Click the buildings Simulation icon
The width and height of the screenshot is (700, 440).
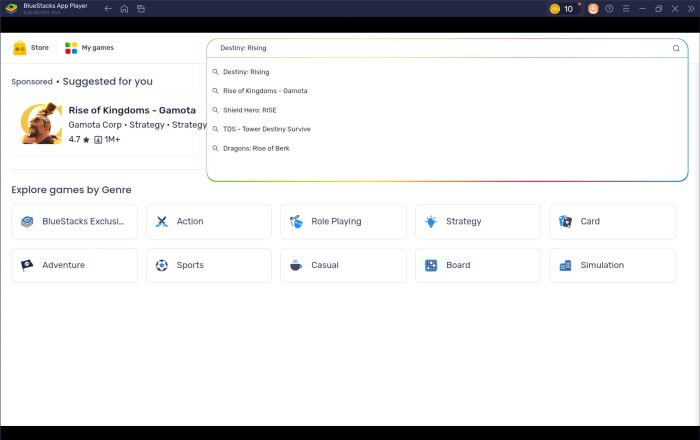[565, 266]
